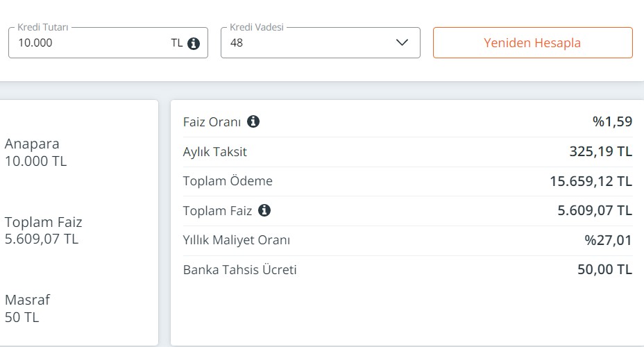This screenshot has width=644, height=347.
Task: Expand the Kredi Vadesi dropdown arrow
Action: 402,42
